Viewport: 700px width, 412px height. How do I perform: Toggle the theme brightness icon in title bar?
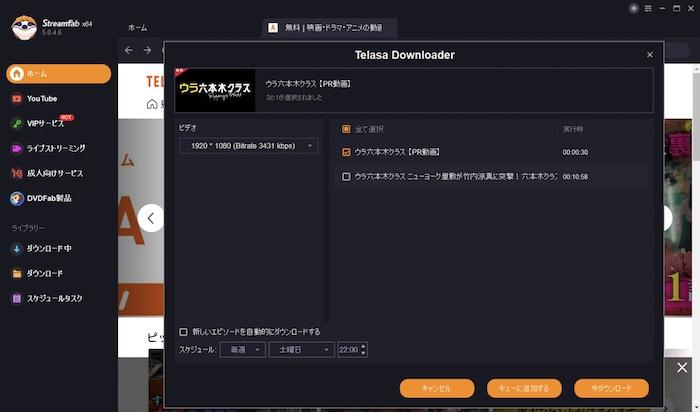click(633, 8)
